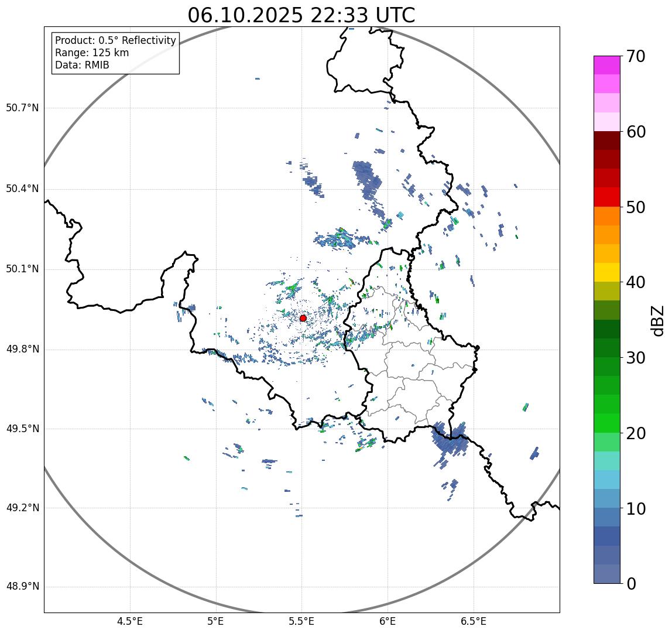Click the 49.8°N latitude label
This screenshot has width=672, height=633.
tap(22, 349)
